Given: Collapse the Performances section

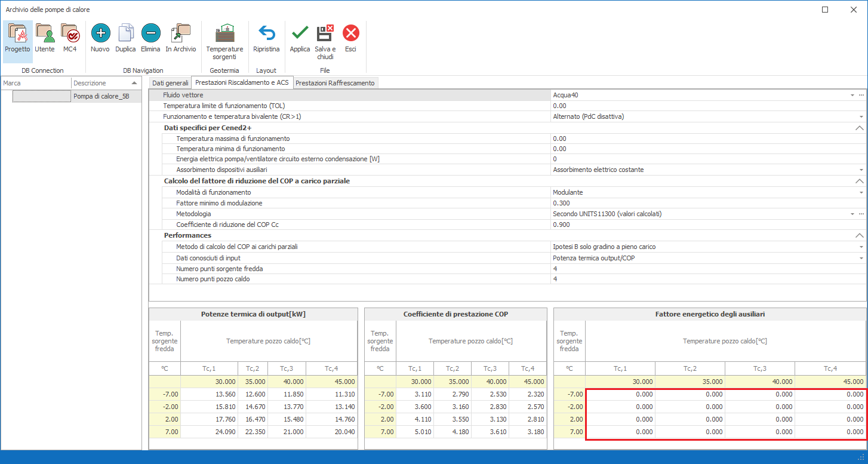Looking at the screenshot, I should click(859, 235).
